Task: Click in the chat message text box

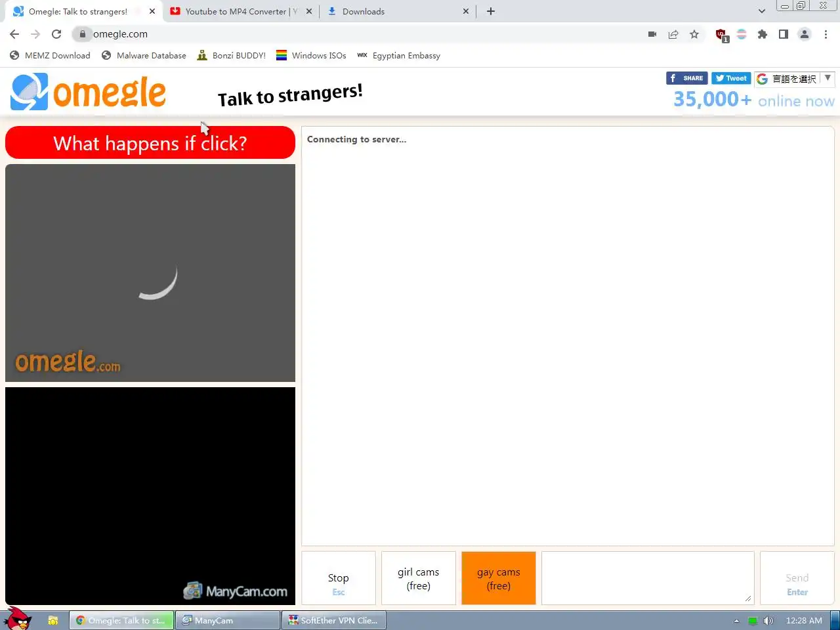Action: [648, 578]
